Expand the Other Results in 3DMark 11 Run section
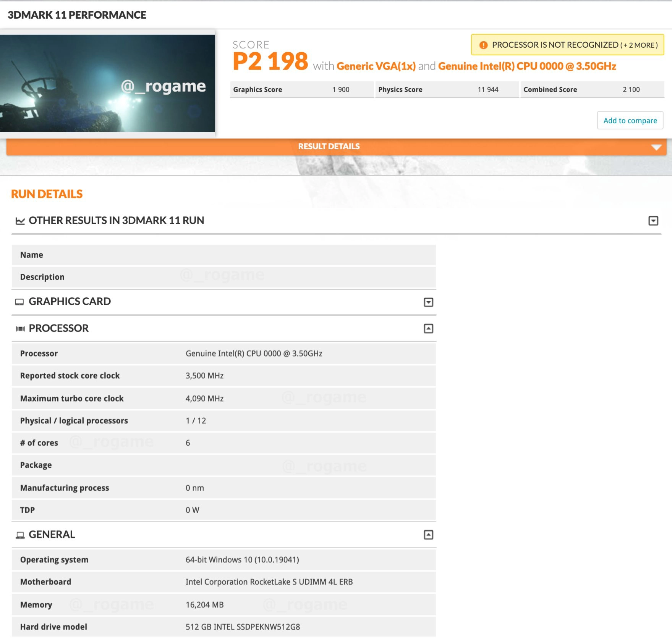The image size is (672, 638). point(653,221)
